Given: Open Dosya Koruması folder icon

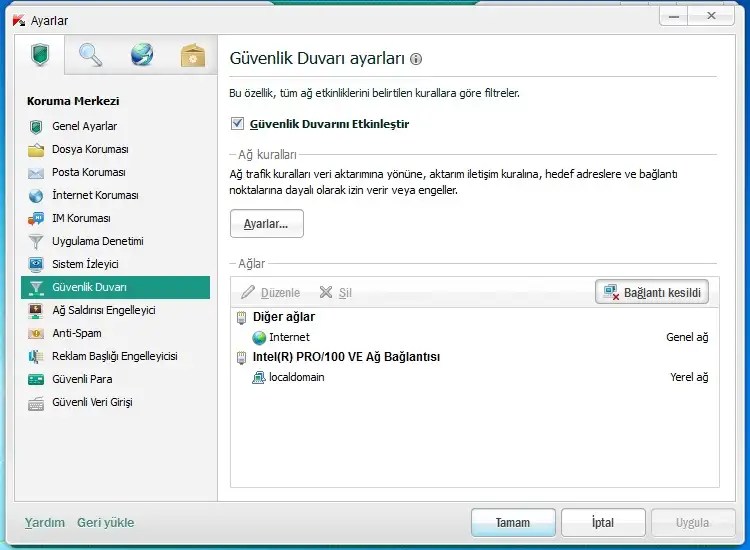Looking at the screenshot, I should tap(36, 150).
